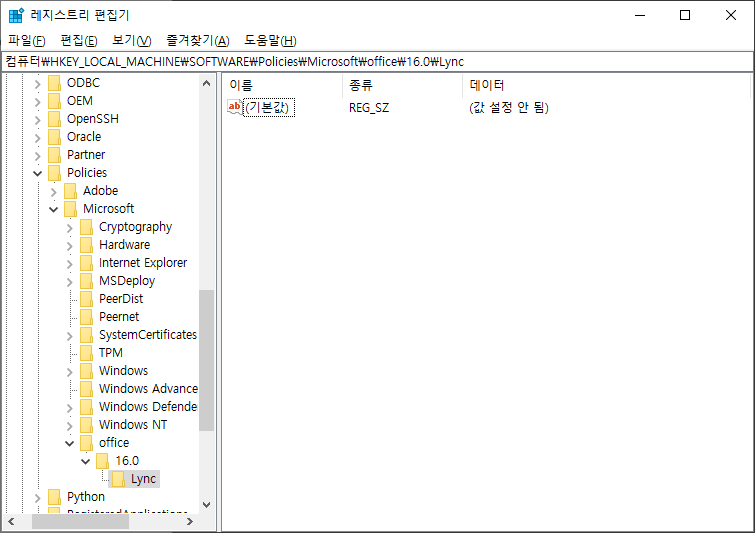The width and height of the screenshot is (755, 533).
Task: Collapse the Microsoft key
Action: (53, 209)
